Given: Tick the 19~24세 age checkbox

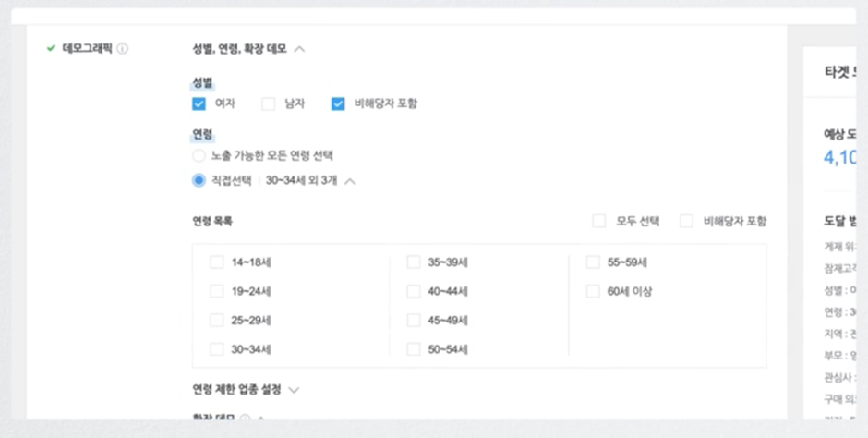Looking at the screenshot, I should (216, 291).
